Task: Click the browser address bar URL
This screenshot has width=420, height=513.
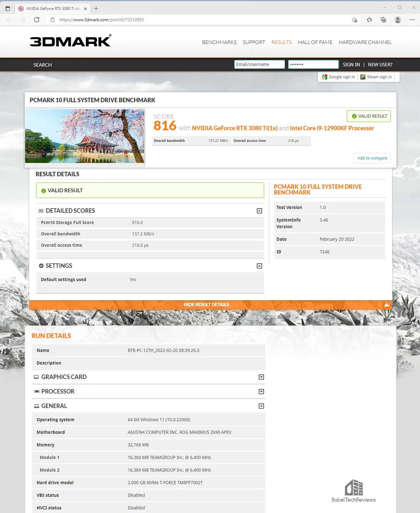Action: 102,19
